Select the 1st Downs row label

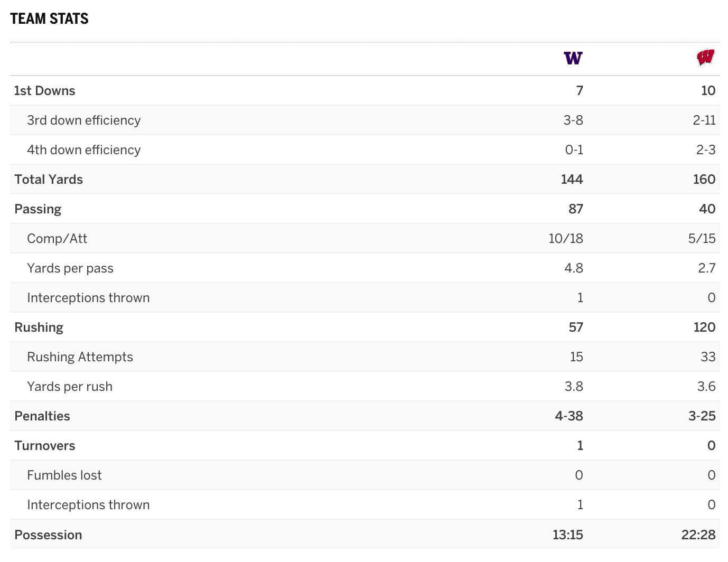click(x=45, y=91)
